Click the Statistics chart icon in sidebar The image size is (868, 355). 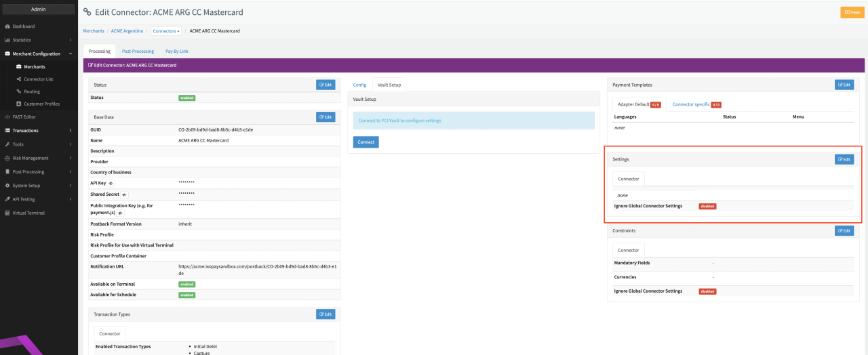click(x=7, y=40)
